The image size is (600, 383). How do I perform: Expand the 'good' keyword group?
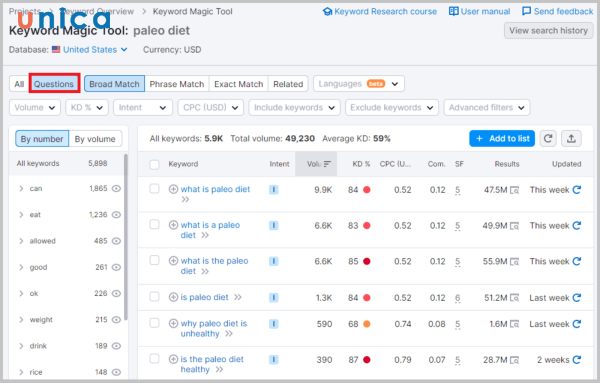pyautogui.click(x=21, y=267)
